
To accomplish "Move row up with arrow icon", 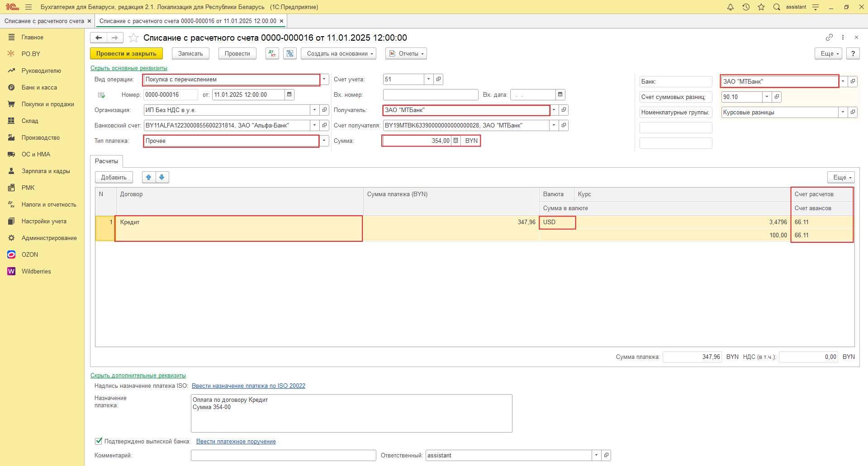I will click(x=149, y=177).
